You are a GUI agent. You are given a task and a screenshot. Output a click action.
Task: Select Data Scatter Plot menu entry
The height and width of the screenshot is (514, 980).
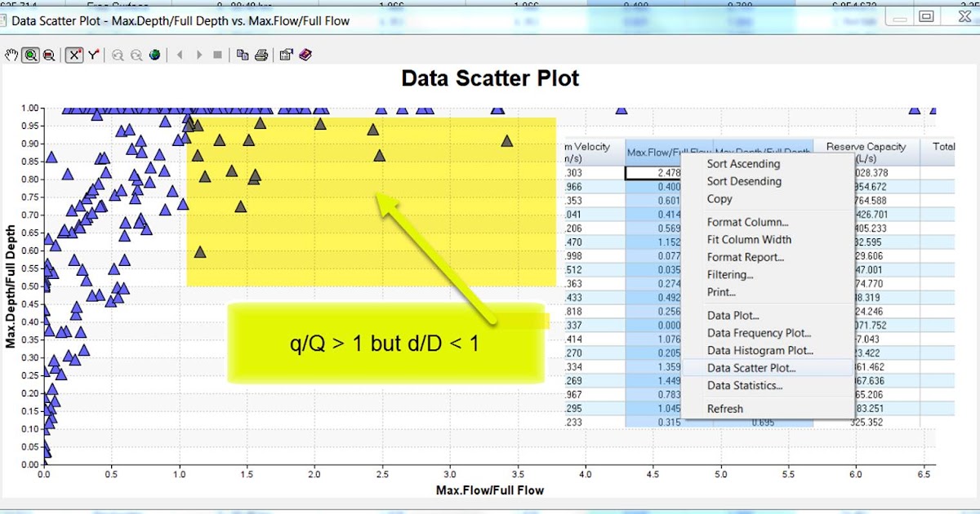747,368
